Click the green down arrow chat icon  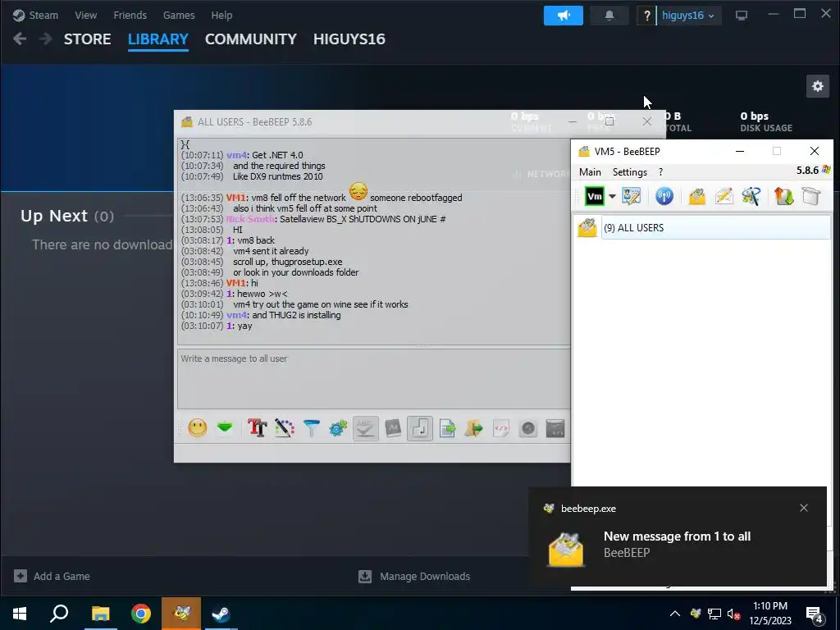click(225, 427)
